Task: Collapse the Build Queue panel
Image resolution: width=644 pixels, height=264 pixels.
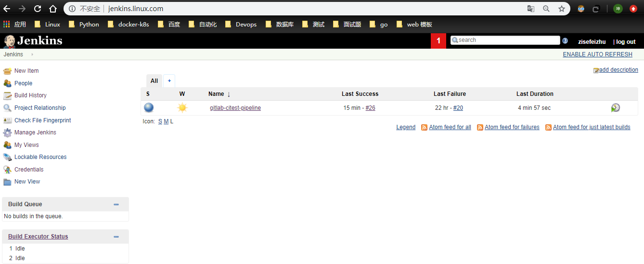Action: [116, 204]
